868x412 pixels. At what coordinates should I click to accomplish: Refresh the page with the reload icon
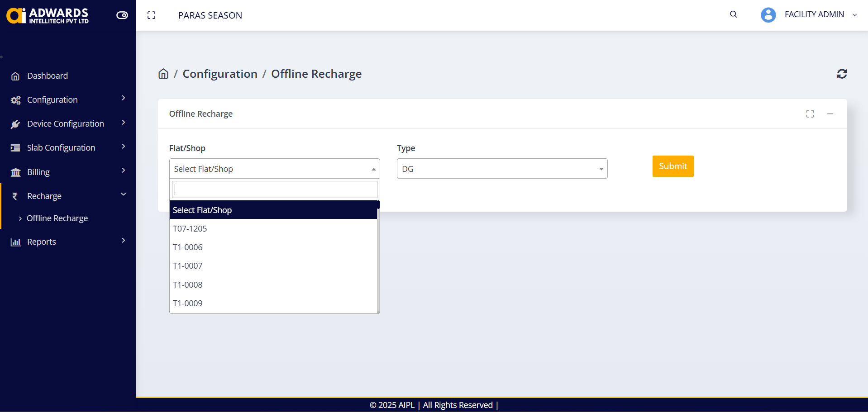(x=842, y=74)
